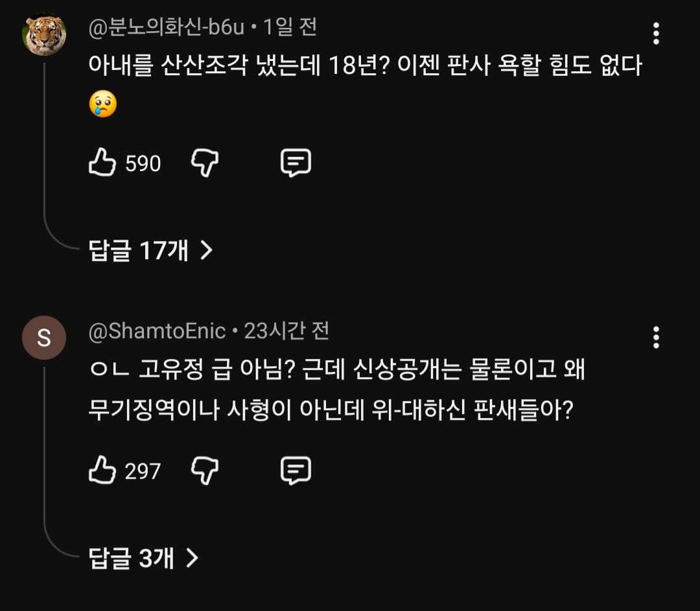Screen dimensions: 700x611
Task: Click the 297 like count
Action: 143,471
